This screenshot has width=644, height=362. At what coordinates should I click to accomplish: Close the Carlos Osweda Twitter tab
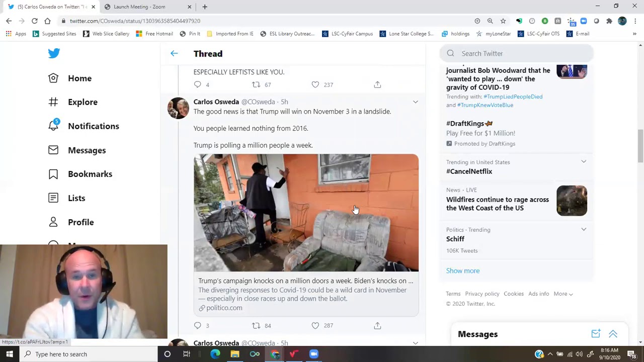click(x=93, y=7)
